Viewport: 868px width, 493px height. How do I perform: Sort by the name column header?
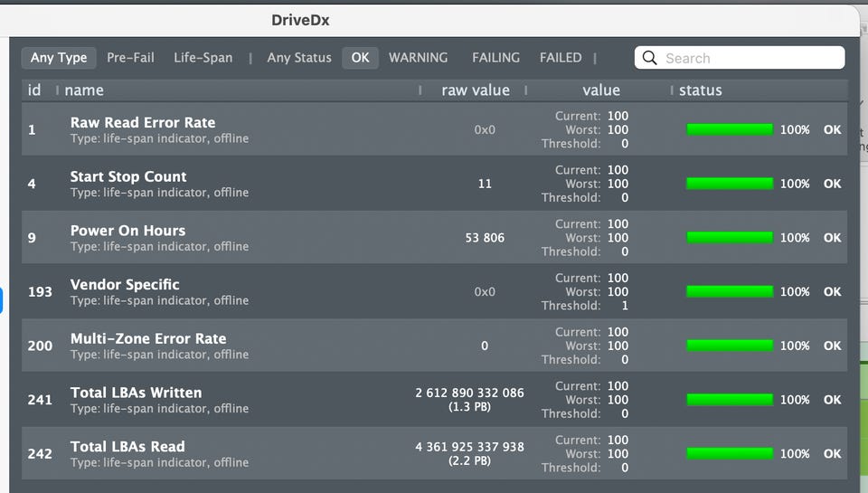tap(84, 90)
